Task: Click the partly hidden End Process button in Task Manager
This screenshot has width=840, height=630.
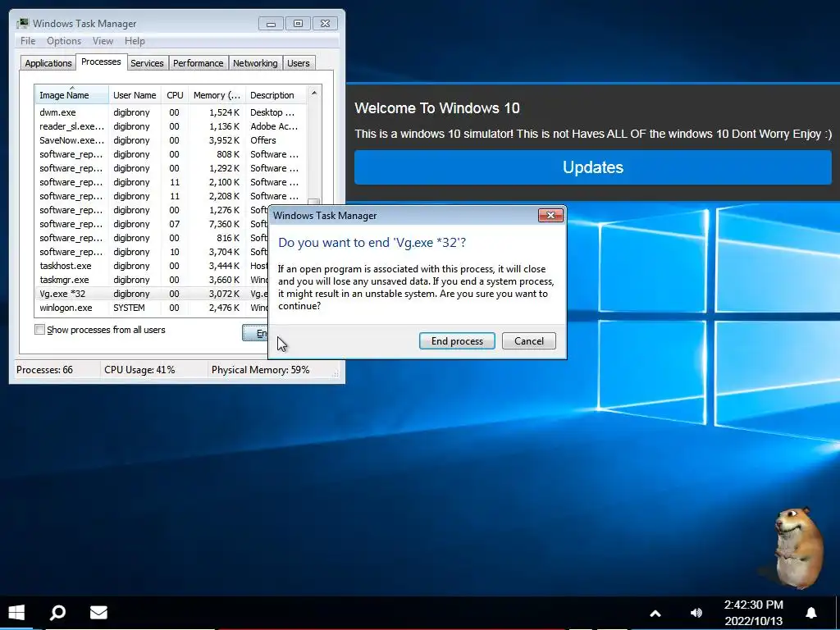Action: point(255,333)
